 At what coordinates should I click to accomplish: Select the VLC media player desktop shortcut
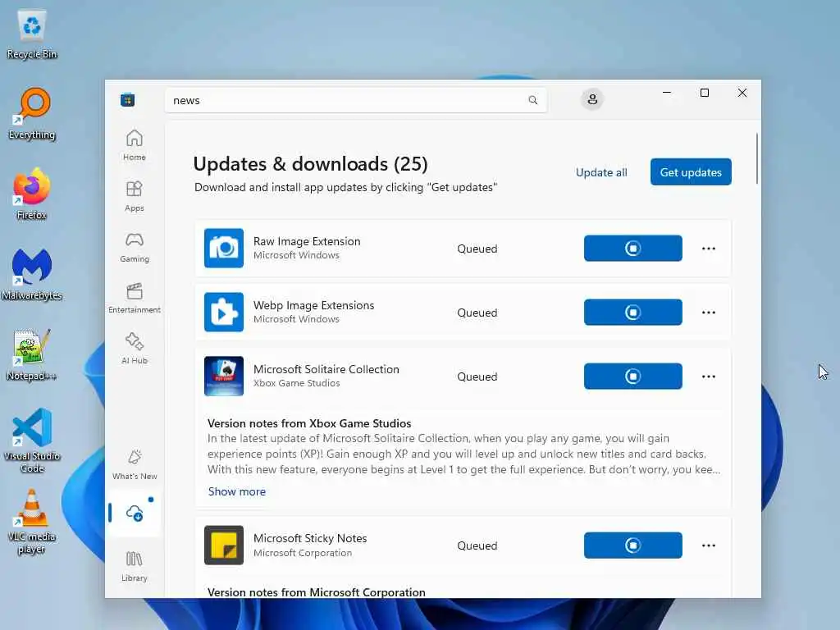(x=32, y=521)
